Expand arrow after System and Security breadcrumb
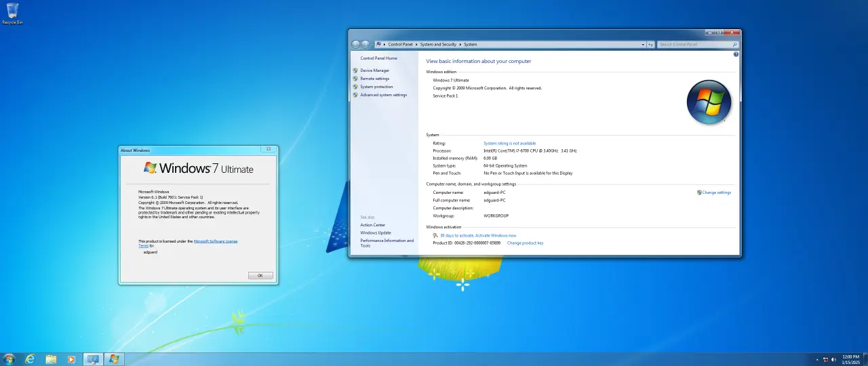The image size is (868, 366). [x=460, y=44]
